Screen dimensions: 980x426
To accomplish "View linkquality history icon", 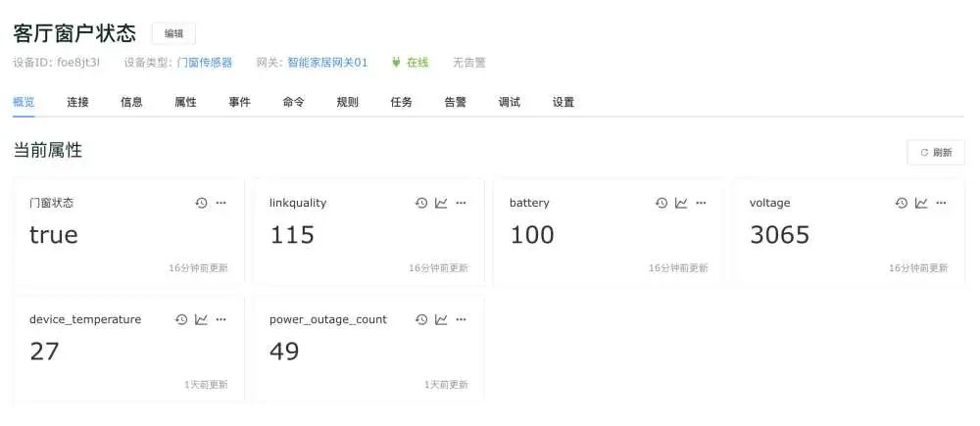I will [421, 203].
